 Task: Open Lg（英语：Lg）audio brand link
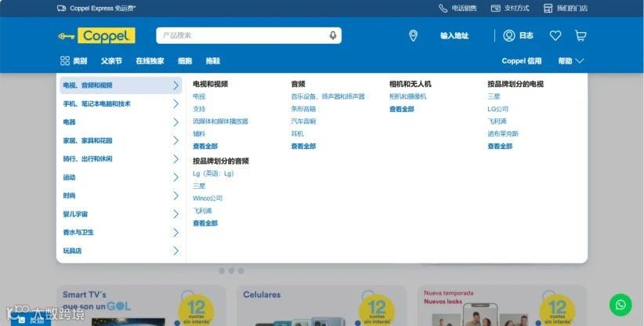click(x=213, y=173)
